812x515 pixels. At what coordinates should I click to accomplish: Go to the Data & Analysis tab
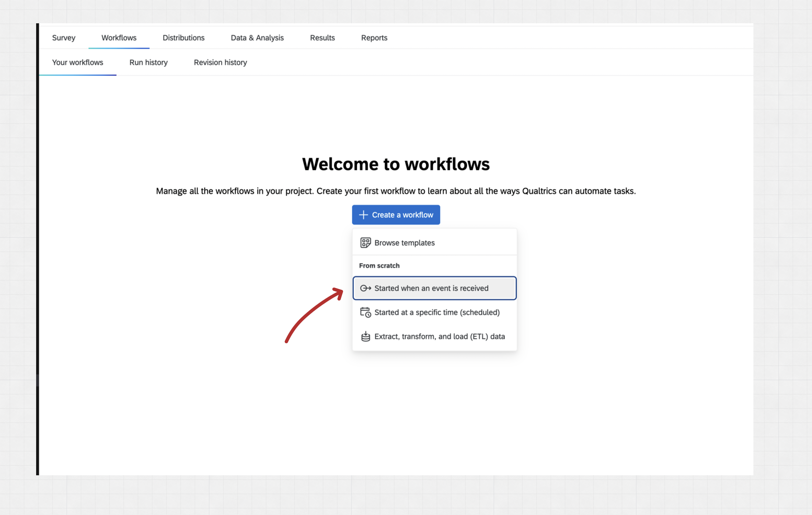[257, 38]
